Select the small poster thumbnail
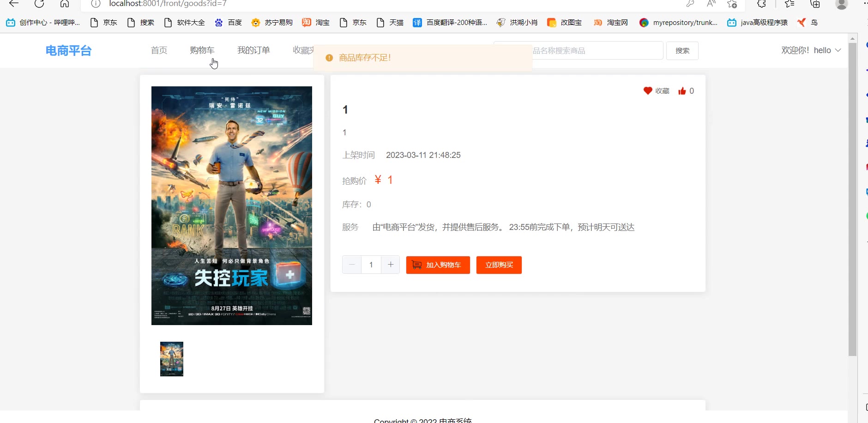 [172, 359]
